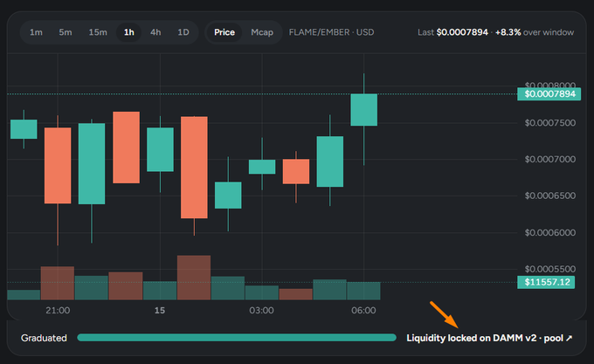Click the latest green candle at 06:00
The image size is (594, 364).
pyautogui.click(x=364, y=110)
